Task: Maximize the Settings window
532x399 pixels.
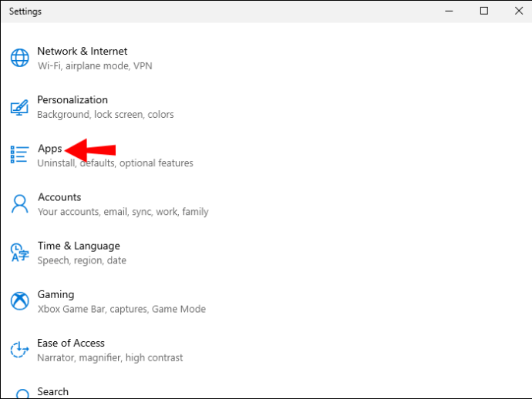Action: click(x=484, y=12)
